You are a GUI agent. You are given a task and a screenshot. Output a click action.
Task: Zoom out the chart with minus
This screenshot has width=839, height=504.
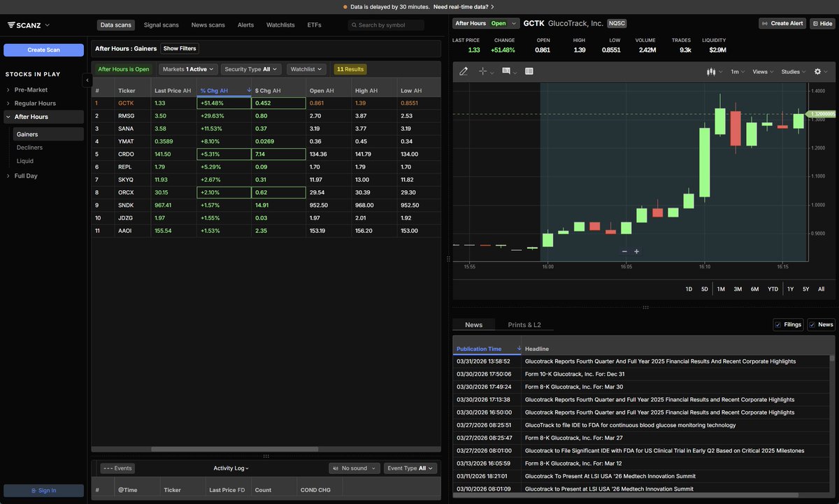click(624, 251)
